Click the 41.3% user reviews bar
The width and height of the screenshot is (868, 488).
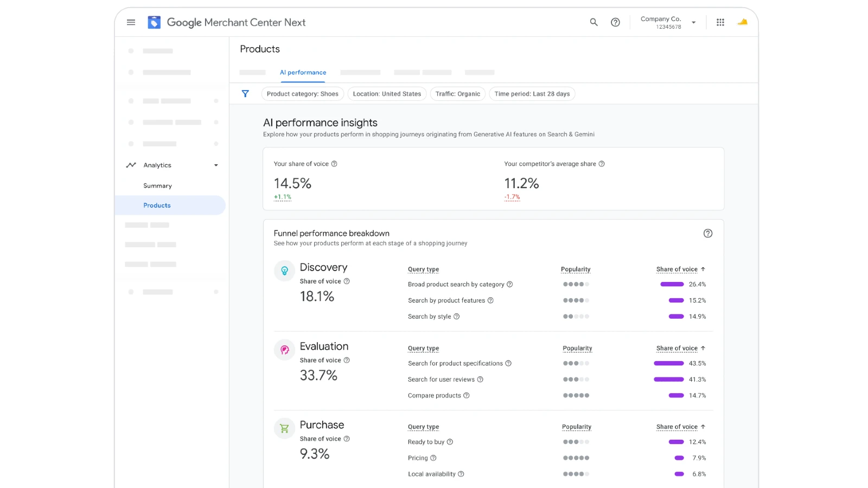coord(669,380)
